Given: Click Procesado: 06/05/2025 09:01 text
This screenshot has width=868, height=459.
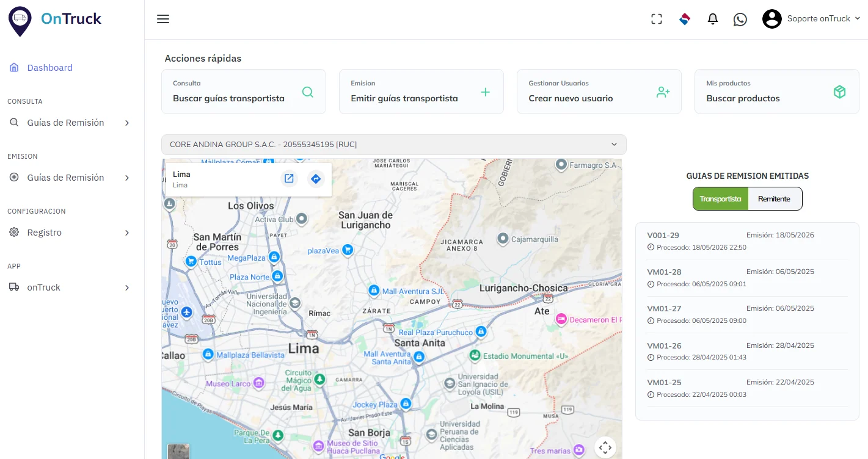Looking at the screenshot, I should point(701,284).
